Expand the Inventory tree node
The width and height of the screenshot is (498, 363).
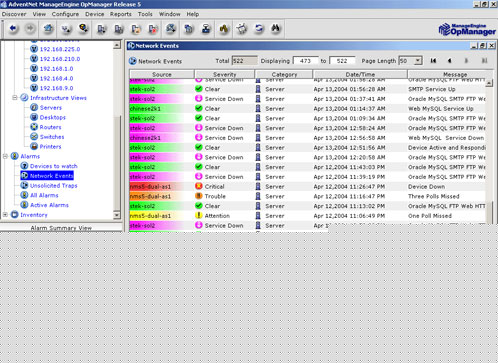(5, 215)
